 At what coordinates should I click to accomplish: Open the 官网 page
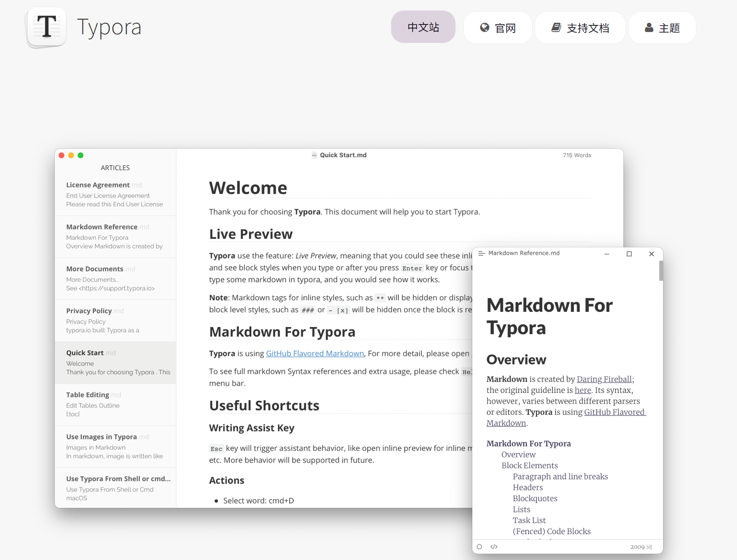(x=498, y=28)
